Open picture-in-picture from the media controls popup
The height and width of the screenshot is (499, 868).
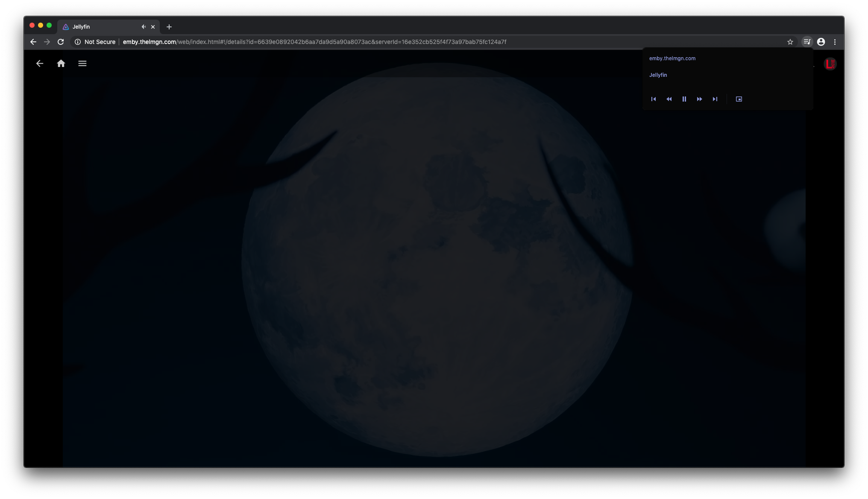739,99
